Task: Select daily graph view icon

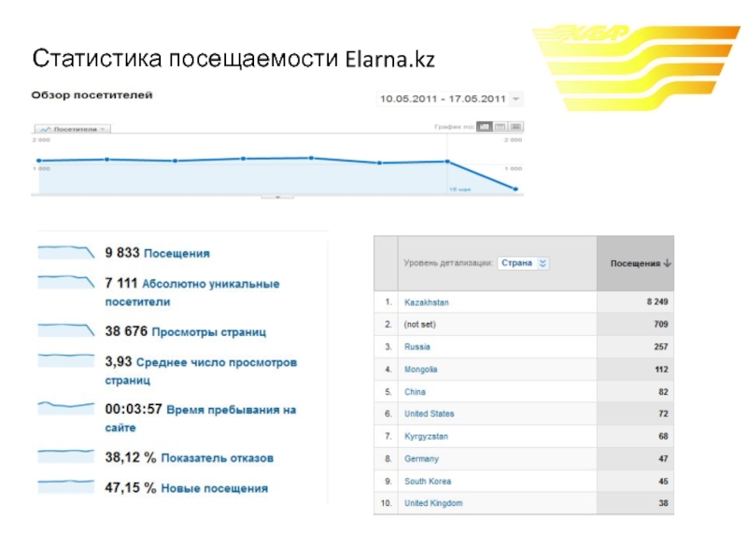Action: coord(484,127)
